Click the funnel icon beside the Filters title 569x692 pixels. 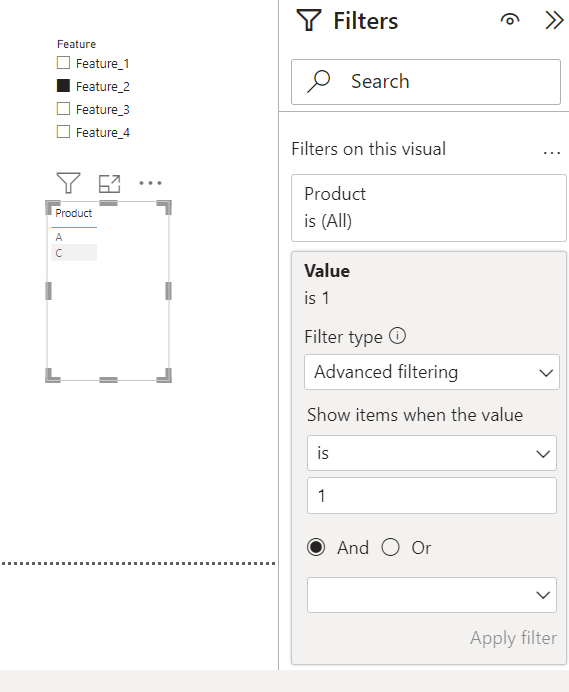(309, 21)
